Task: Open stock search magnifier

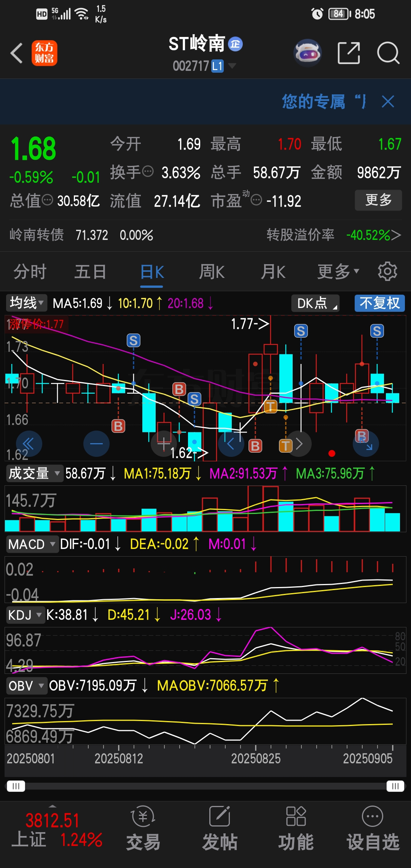Action: (388, 53)
